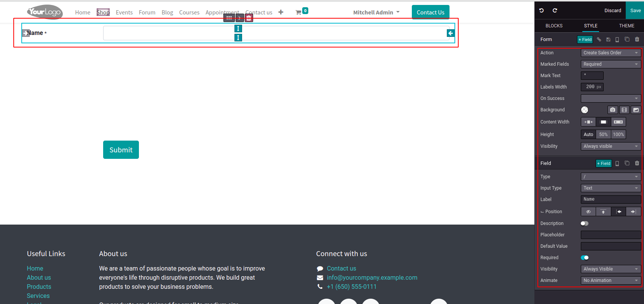Add a field via the Form section
The image size is (644, 304).
point(585,40)
